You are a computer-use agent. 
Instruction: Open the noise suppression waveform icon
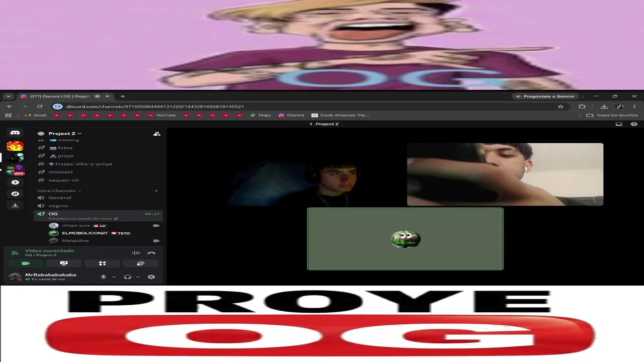tap(136, 253)
